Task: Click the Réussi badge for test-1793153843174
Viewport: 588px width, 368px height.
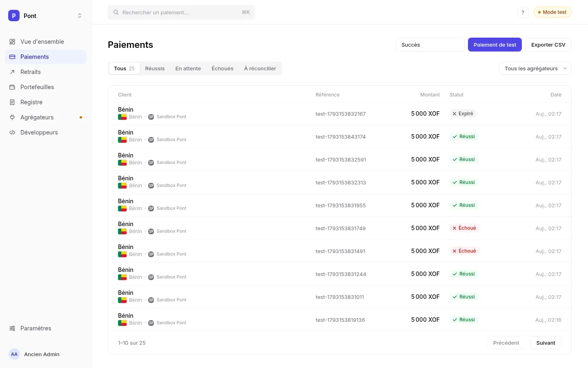Action: point(464,137)
